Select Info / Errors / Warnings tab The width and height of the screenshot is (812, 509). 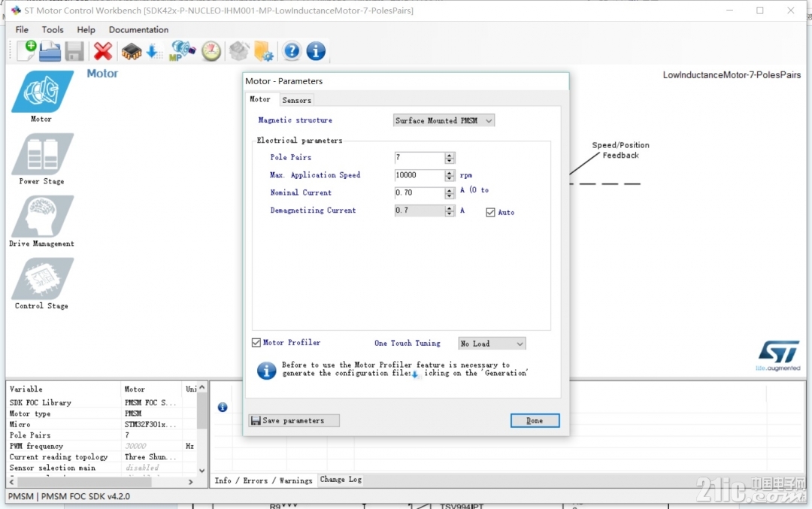tap(264, 480)
